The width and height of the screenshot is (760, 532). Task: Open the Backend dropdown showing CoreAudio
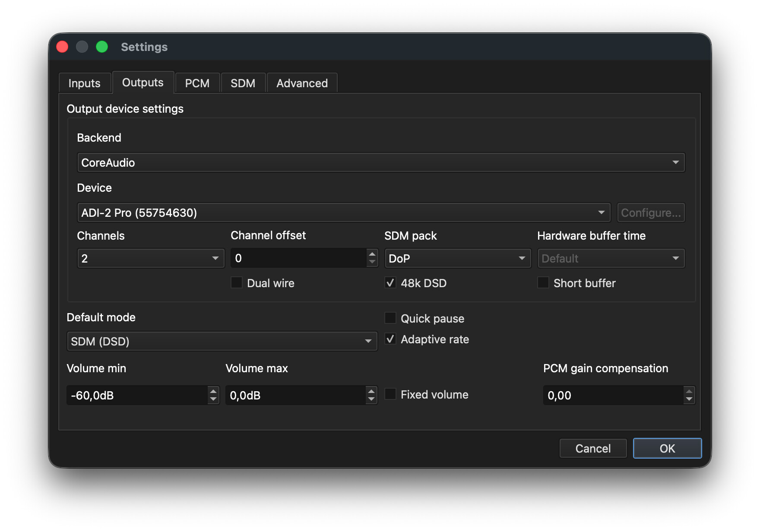pos(380,163)
